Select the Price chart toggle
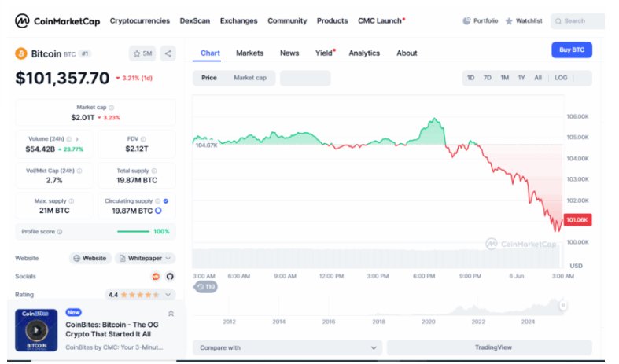This screenshot has height=364, width=619. coord(209,78)
